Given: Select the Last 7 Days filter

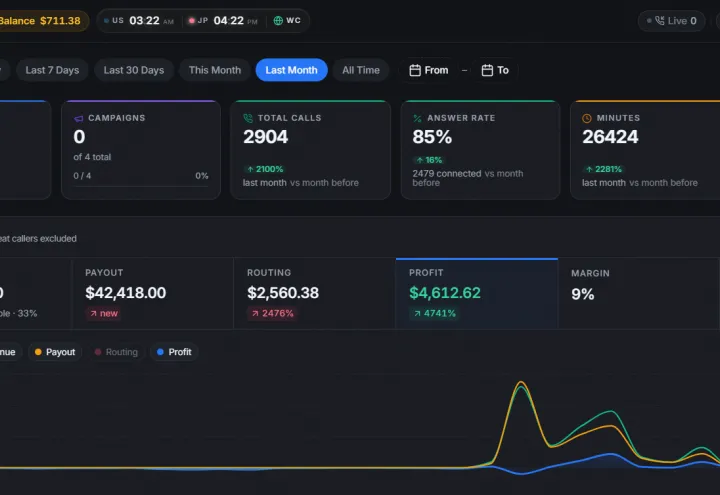Looking at the screenshot, I should coord(52,70).
